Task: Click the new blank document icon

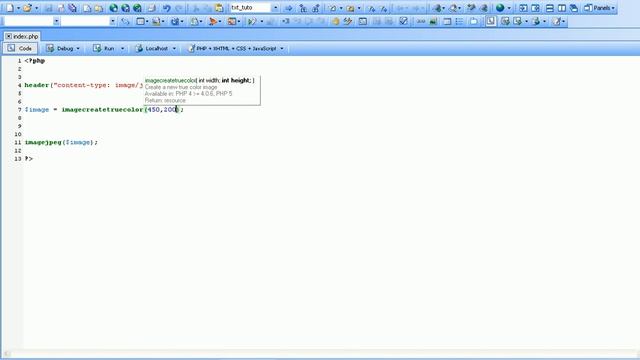Action: click(10, 8)
